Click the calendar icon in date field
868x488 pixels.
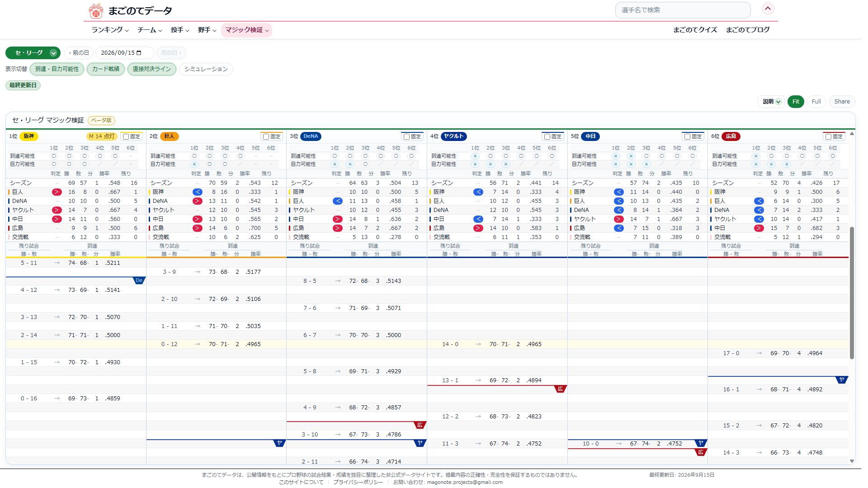tap(139, 53)
